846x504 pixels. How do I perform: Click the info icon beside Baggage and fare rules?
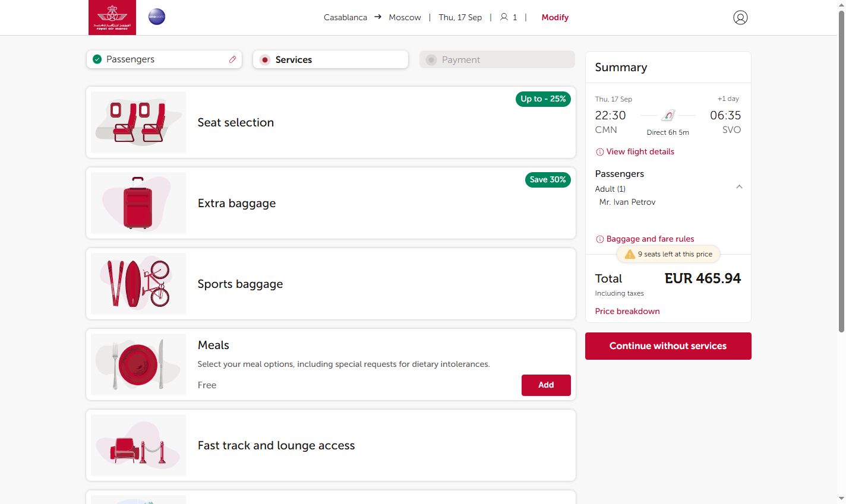pos(600,239)
